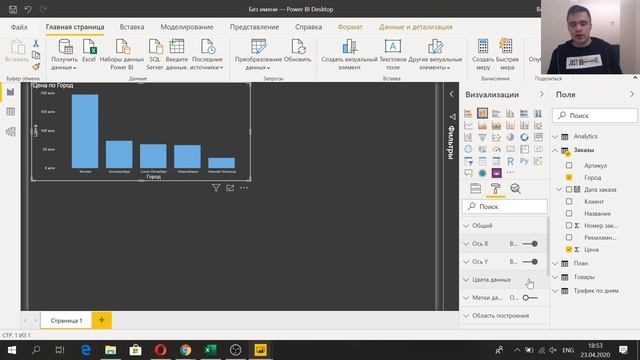Open the Файл menu

[19, 27]
